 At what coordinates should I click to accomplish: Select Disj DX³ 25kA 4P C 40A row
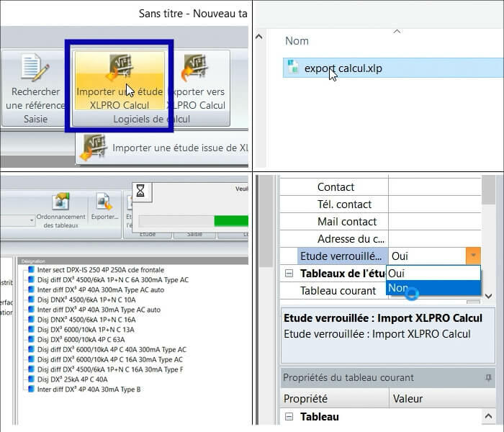coord(72,379)
